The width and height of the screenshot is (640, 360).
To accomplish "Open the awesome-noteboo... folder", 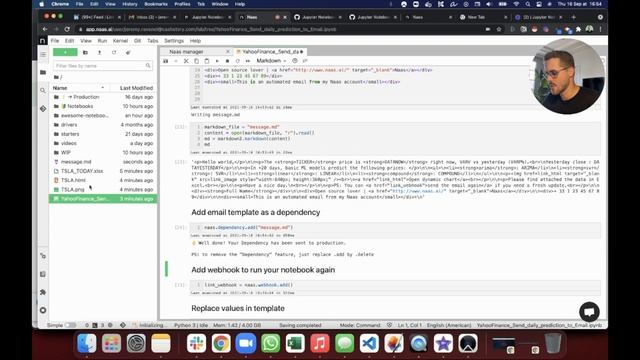I will pyautogui.click(x=103, y=116).
